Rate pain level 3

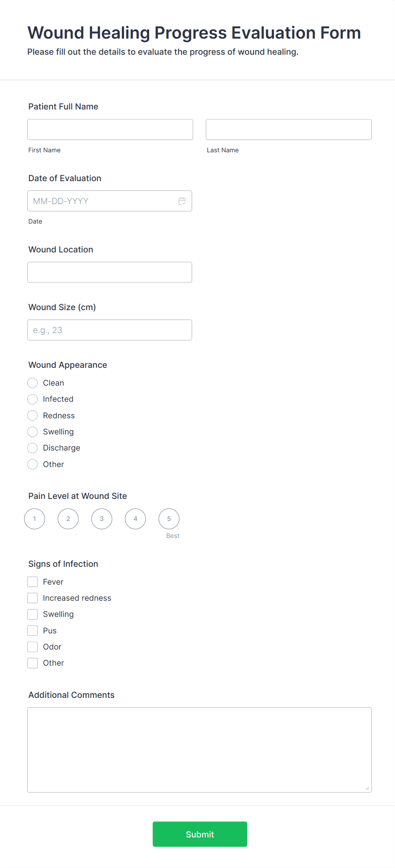point(102,519)
